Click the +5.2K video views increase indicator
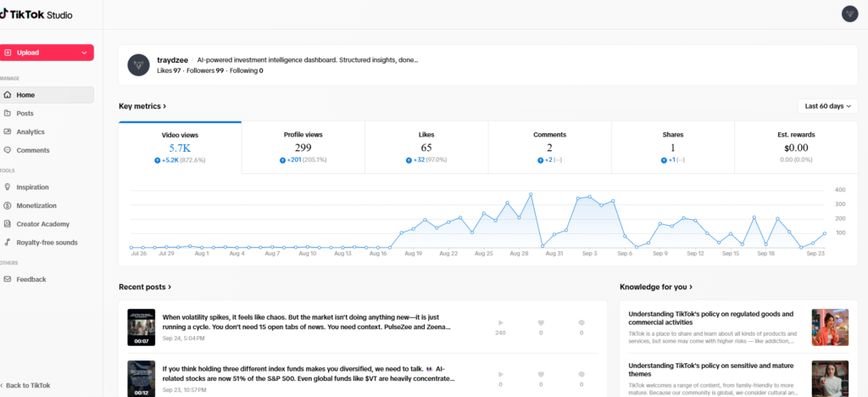The image size is (868, 397). pos(167,160)
